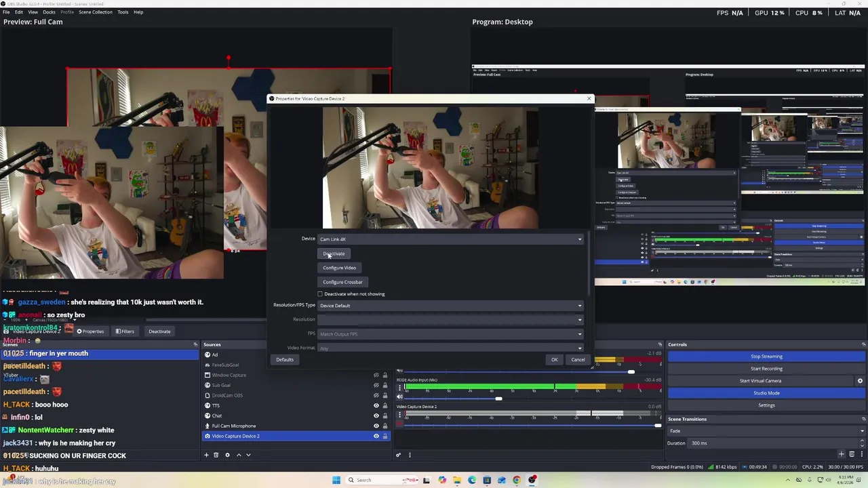Open audio mixer three-dot menu at panel bottom
The image size is (868, 488).
coord(410,455)
